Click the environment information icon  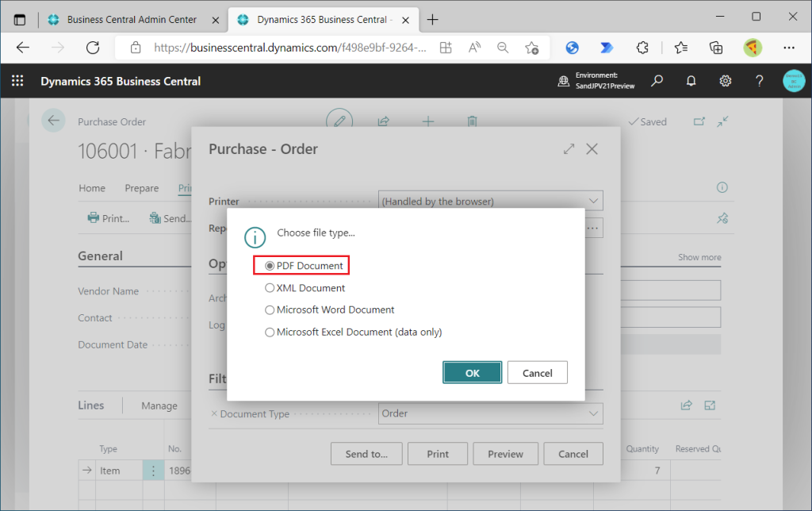click(564, 81)
